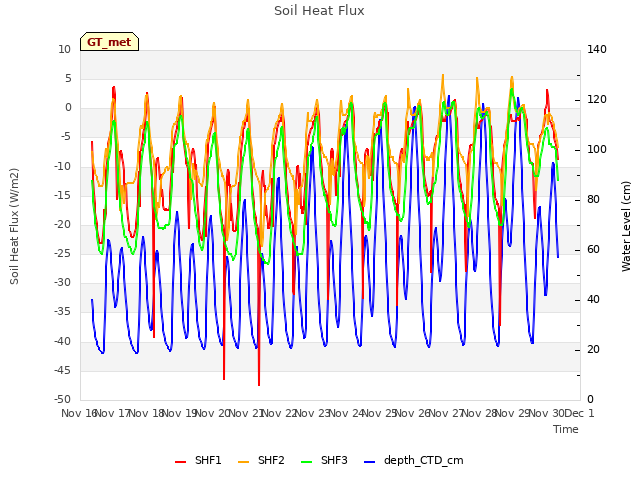This screenshot has width=640, height=480.
Task: Click the Water Level (cm) axis label
Action: click(626, 226)
